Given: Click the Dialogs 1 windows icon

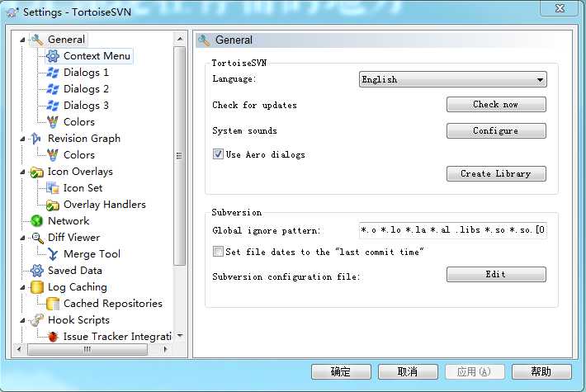Looking at the screenshot, I should pyautogui.click(x=53, y=73).
